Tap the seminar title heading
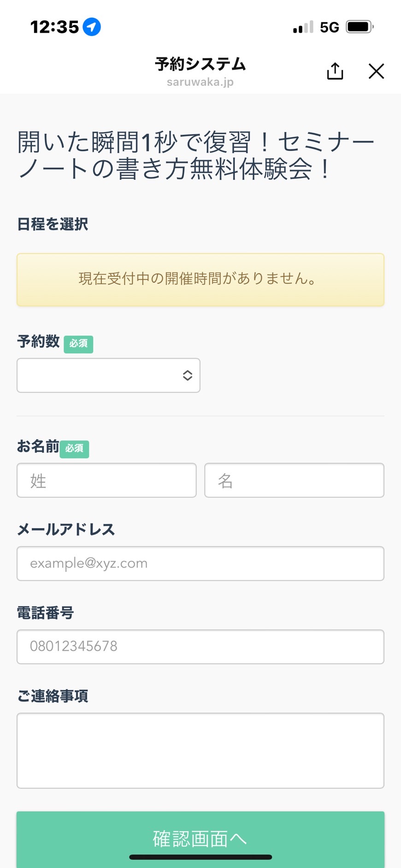 (196, 155)
